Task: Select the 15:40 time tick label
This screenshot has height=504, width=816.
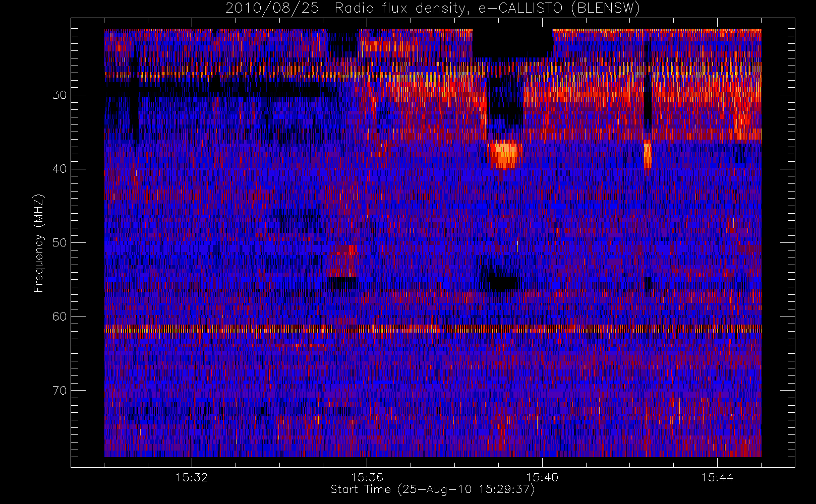Action: [542, 477]
